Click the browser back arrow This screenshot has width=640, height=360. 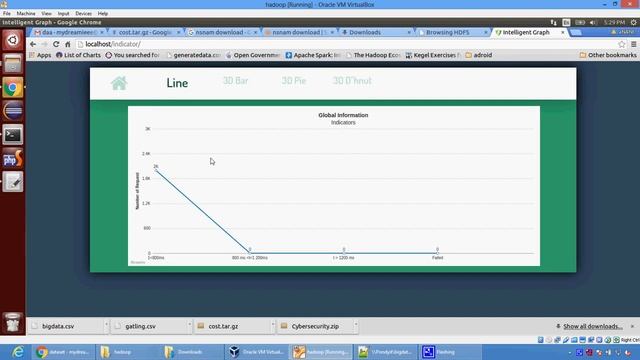click(x=33, y=44)
